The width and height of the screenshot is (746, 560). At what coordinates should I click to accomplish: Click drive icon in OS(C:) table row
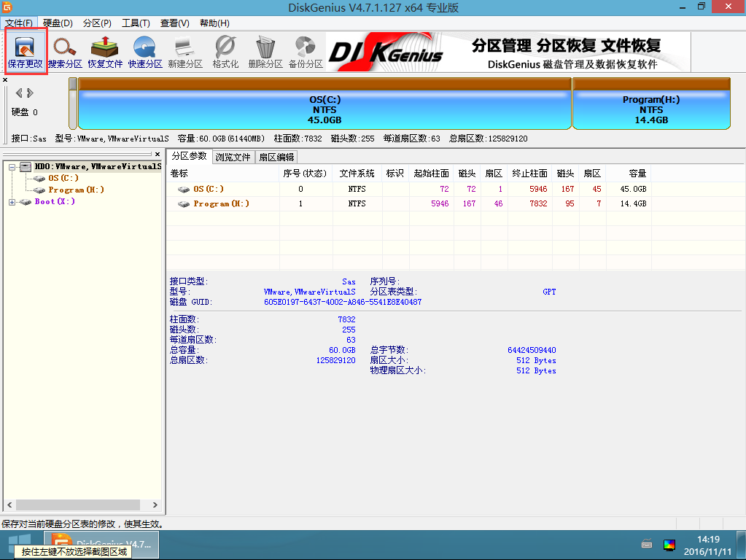184,190
